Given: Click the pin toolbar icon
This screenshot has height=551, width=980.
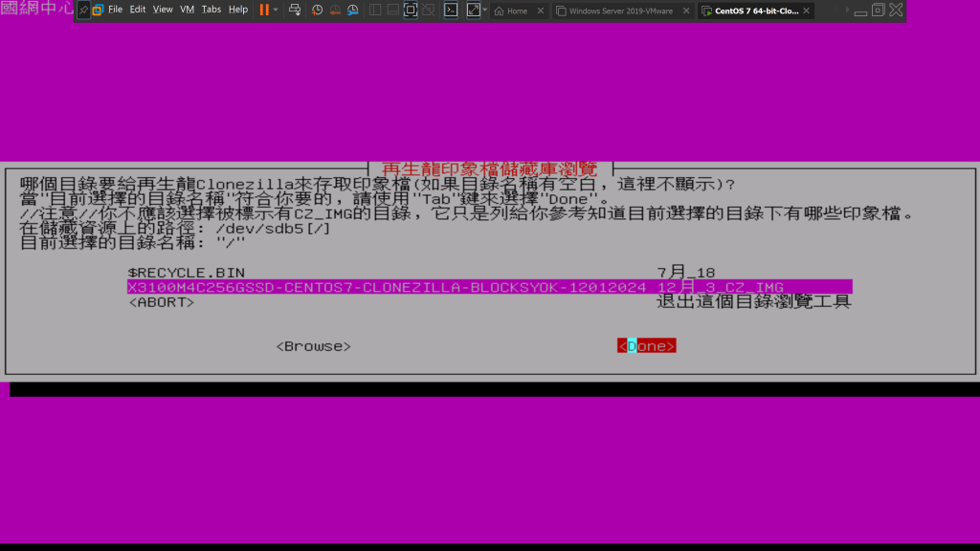Looking at the screenshot, I should pyautogui.click(x=83, y=10).
